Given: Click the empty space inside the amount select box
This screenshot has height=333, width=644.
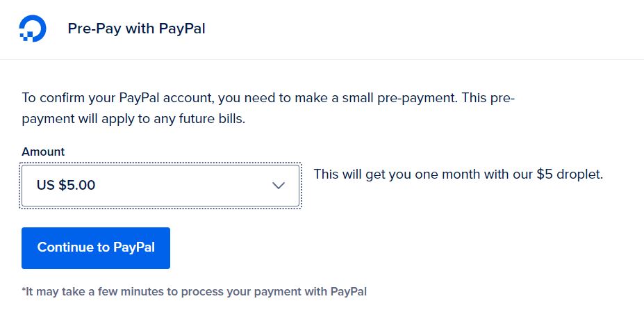Looking at the screenshot, I should point(183,186).
